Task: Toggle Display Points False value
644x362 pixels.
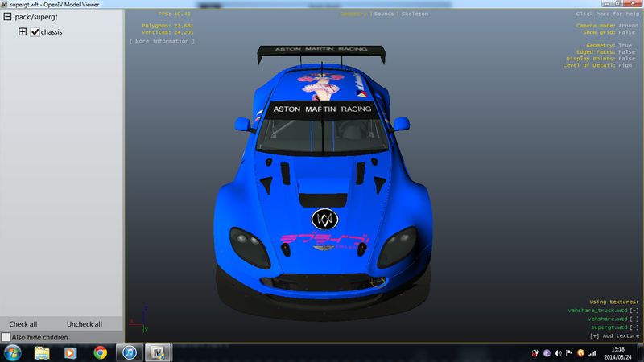Action: (627, 59)
